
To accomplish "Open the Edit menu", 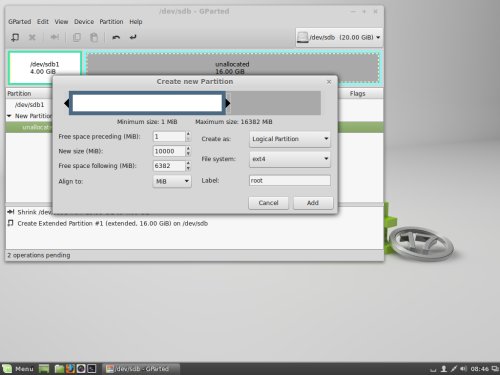I will 43,22.
